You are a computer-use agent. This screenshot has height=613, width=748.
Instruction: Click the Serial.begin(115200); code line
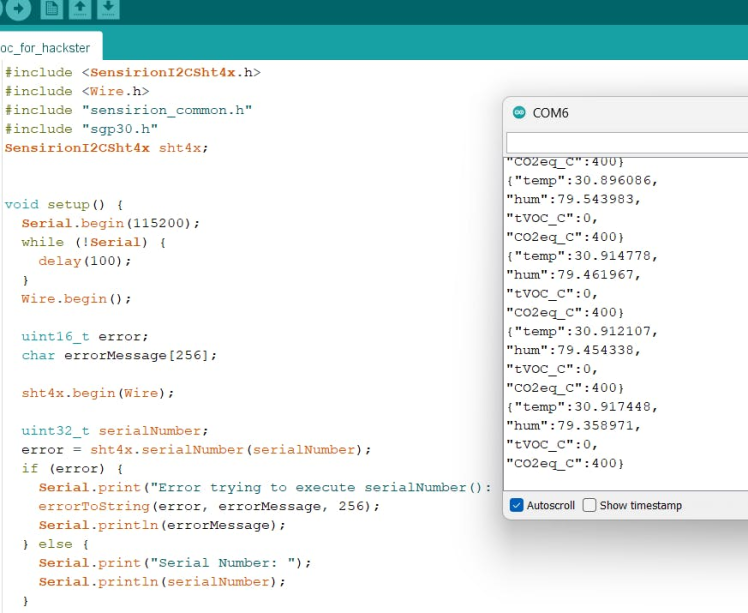(x=110, y=223)
